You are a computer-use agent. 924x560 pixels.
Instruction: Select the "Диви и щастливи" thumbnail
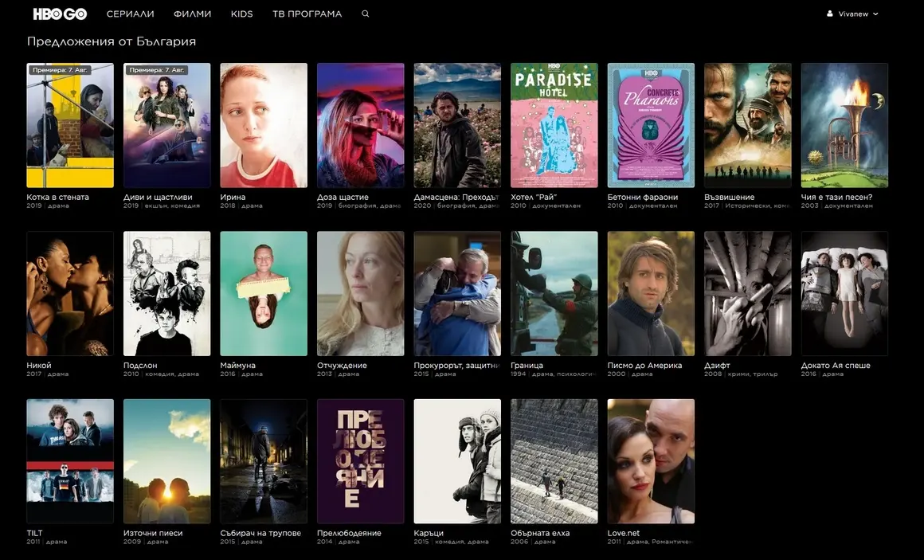[166, 125]
